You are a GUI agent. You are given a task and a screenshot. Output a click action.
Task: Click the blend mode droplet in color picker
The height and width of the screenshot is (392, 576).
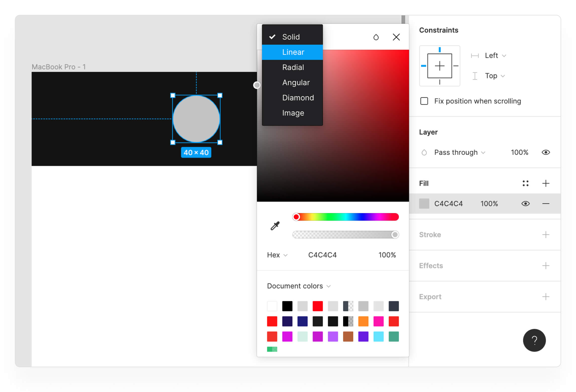tap(376, 37)
